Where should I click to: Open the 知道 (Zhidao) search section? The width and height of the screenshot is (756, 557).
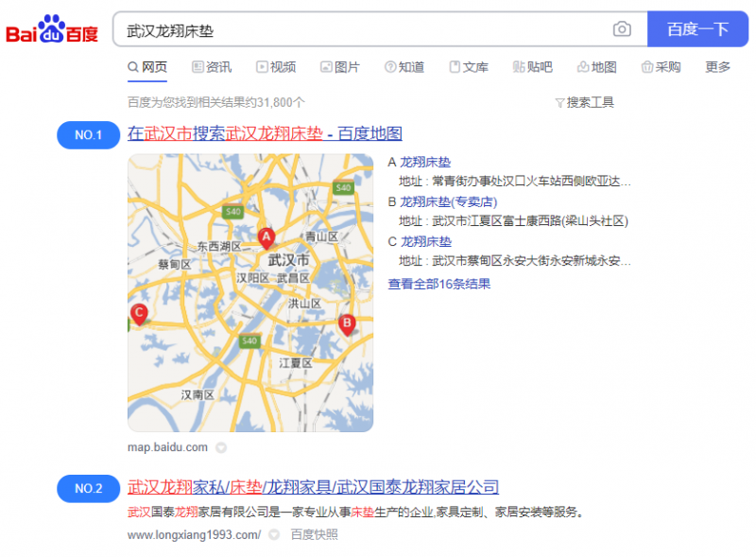tap(404, 67)
